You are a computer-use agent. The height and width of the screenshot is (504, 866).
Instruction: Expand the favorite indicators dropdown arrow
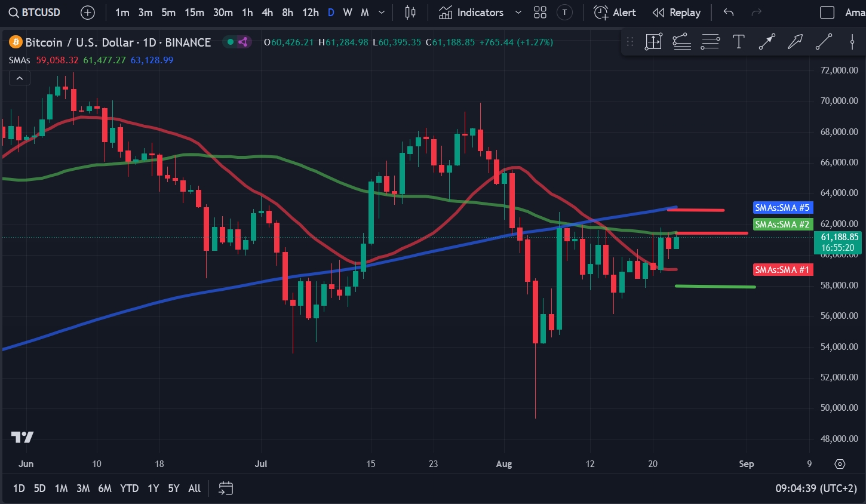pos(518,13)
